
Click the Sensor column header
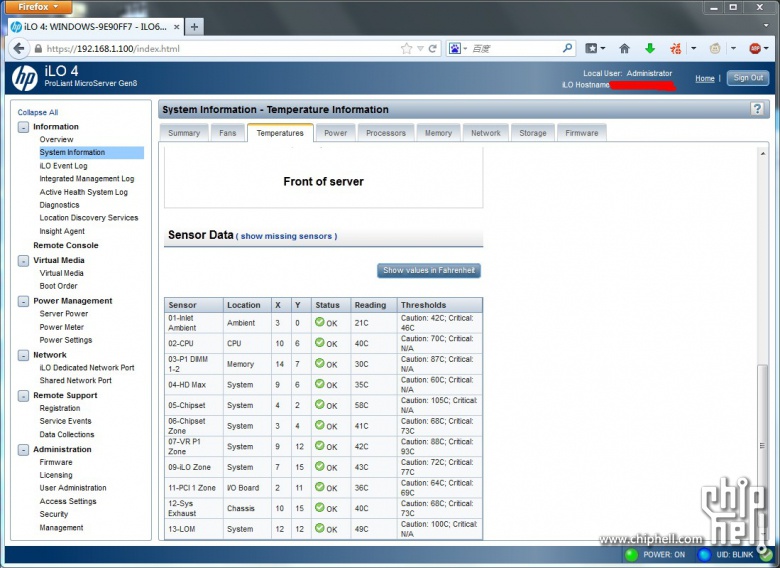194,305
